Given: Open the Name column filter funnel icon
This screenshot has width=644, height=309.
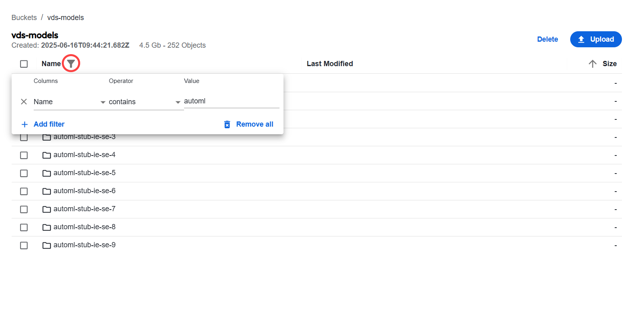Looking at the screenshot, I should click(x=71, y=64).
